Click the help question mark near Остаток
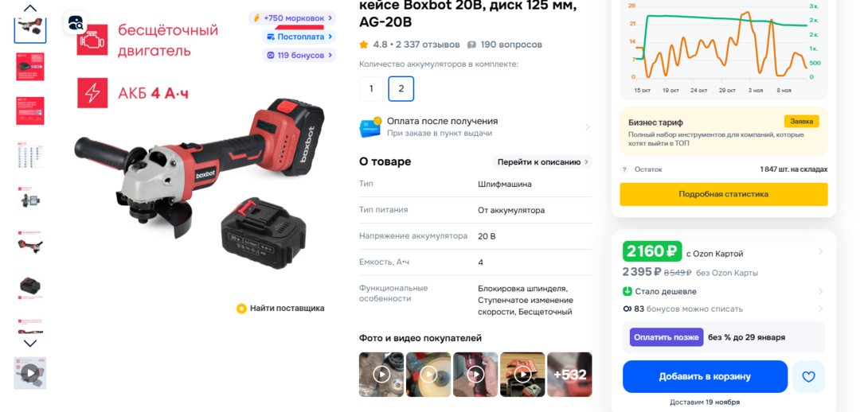This screenshot has width=868, height=412. [x=624, y=169]
